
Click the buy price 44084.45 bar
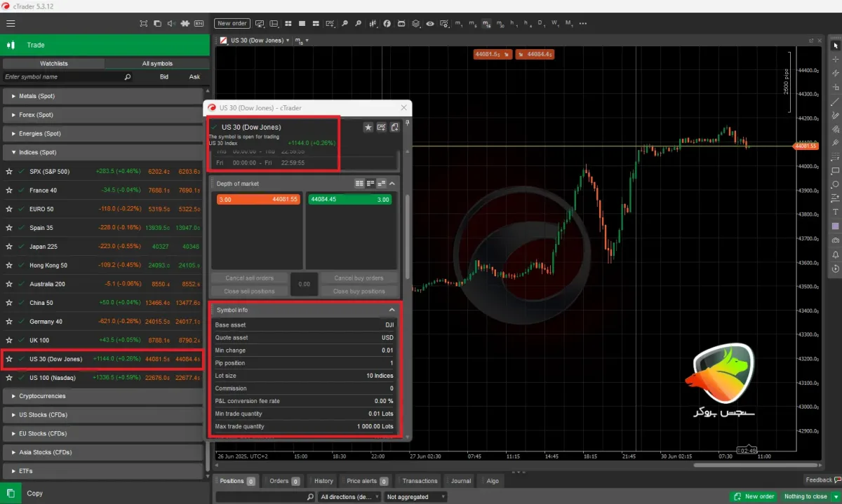[352, 199]
